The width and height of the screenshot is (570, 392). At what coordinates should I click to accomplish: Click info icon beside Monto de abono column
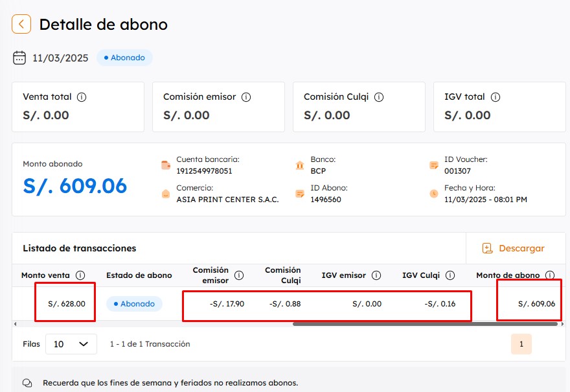[550, 275]
